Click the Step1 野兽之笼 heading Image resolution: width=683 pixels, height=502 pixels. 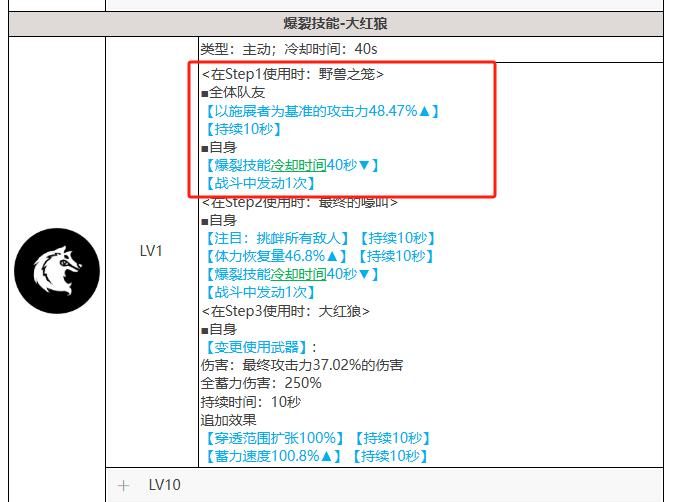point(293,74)
